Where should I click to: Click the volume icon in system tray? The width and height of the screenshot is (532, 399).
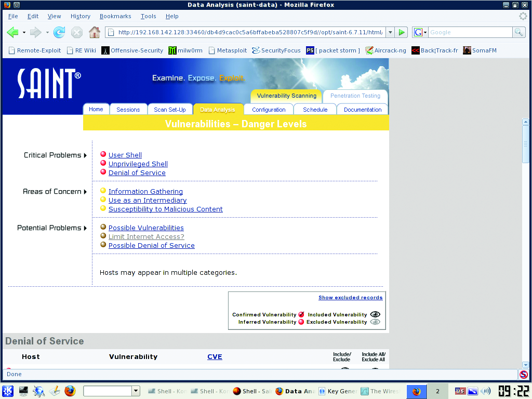tap(486, 391)
